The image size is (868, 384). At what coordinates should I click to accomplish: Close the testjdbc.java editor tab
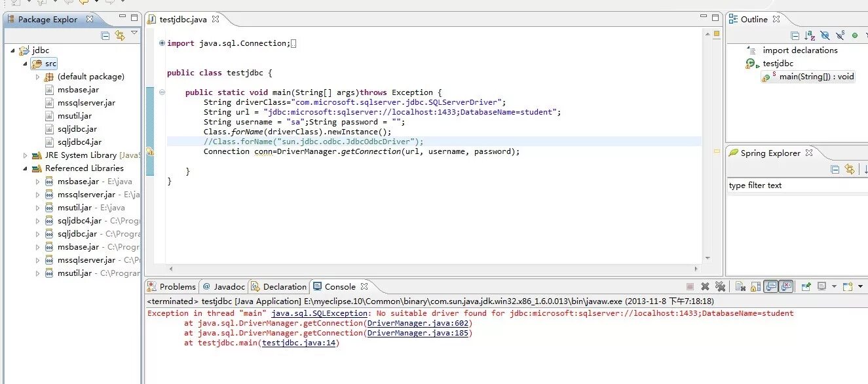click(x=215, y=20)
